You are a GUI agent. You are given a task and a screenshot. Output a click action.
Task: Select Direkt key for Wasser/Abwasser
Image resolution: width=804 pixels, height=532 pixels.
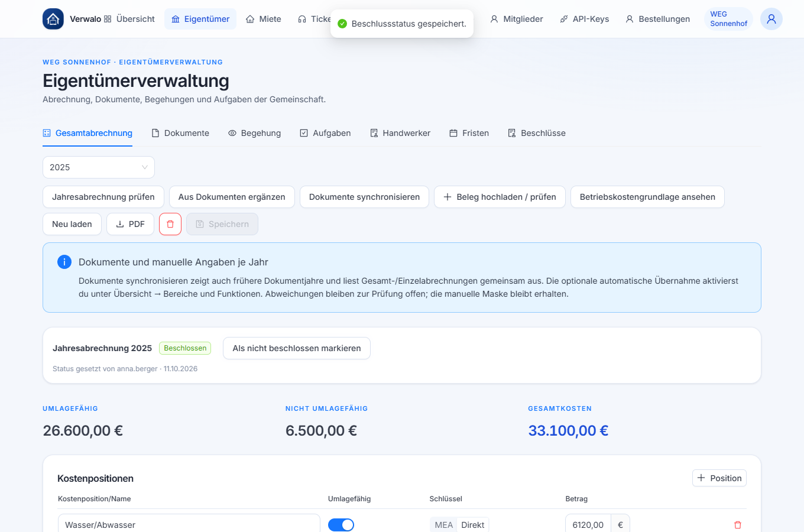[473, 525]
